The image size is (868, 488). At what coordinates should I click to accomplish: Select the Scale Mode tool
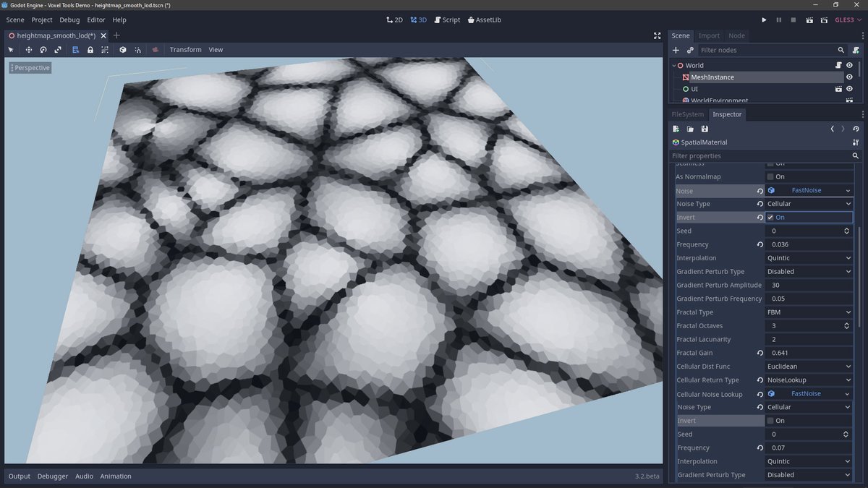tap(58, 50)
